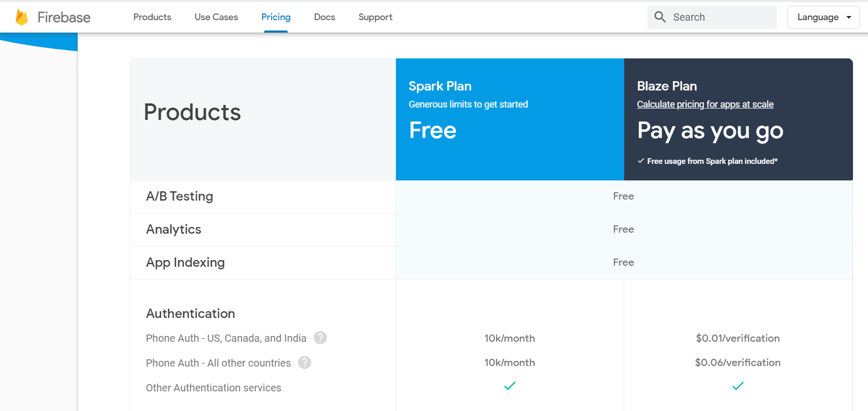
Task: Follow the Calculate pricing for apps at scale link
Action: point(705,104)
